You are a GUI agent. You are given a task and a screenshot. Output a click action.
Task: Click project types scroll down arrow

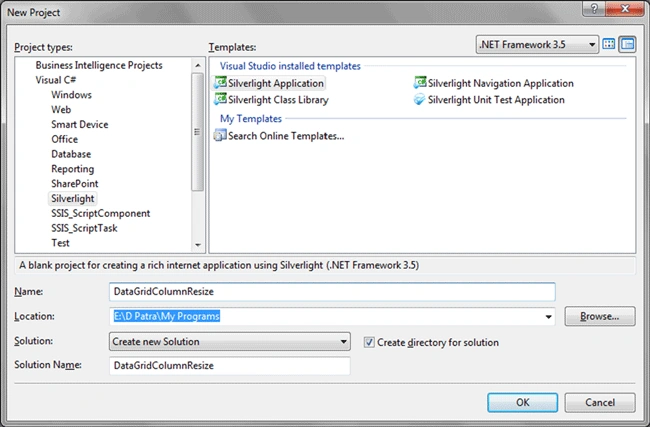(x=198, y=245)
